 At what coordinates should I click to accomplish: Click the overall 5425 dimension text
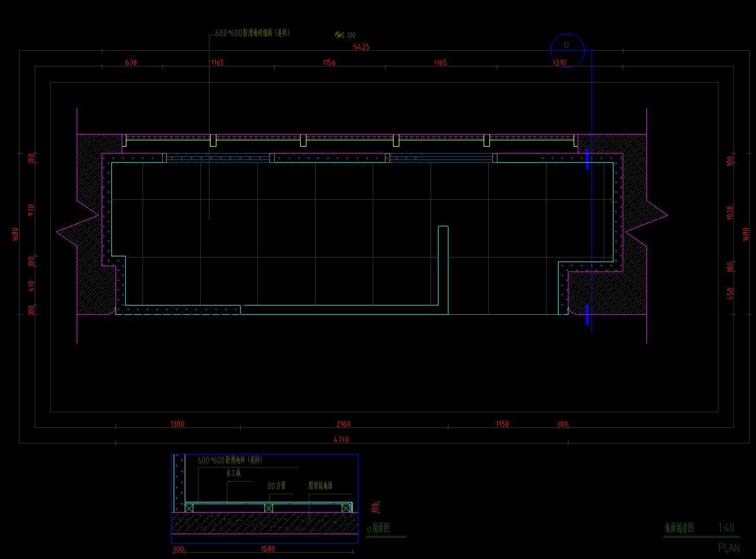tap(361, 47)
